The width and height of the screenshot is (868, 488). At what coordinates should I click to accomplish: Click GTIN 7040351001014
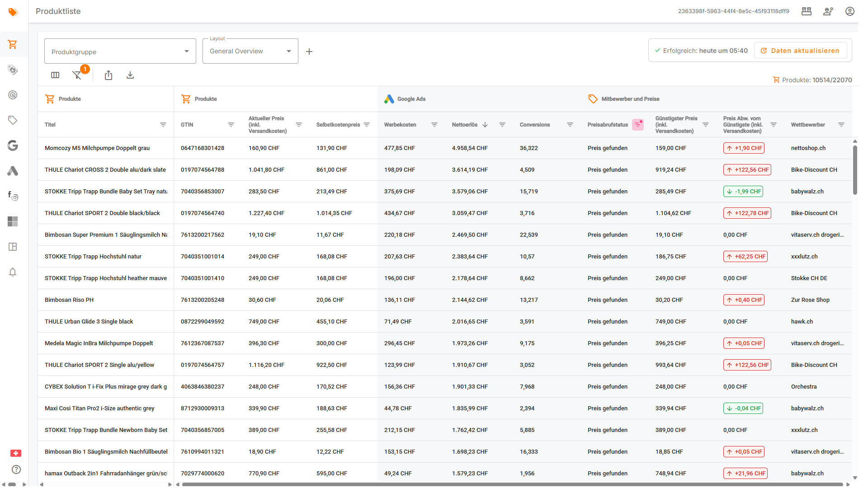click(203, 257)
